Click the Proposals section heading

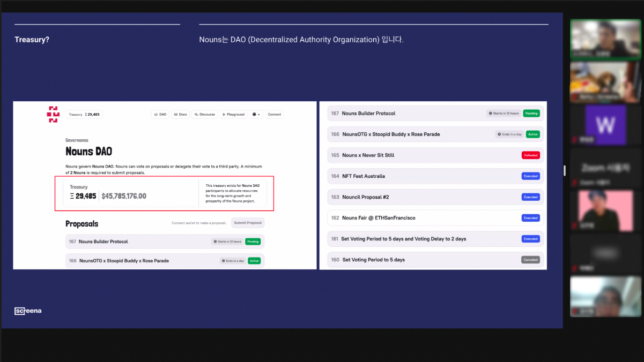[82, 224]
